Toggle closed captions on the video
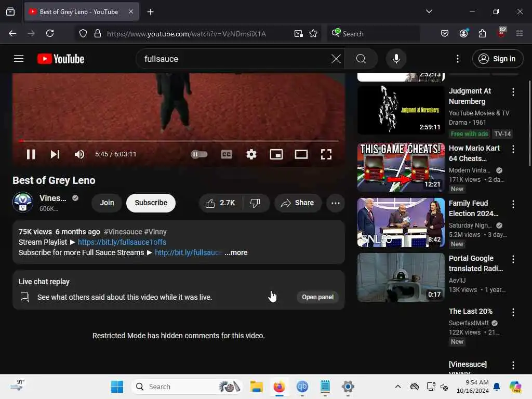This screenshot has width=532, height=399. [227, 154]
